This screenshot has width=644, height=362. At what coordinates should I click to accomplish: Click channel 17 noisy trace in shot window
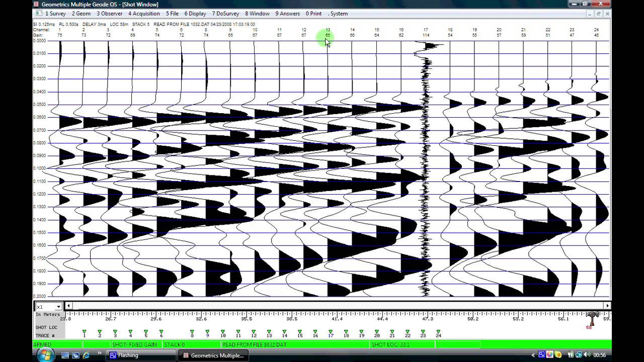pos(426,168)
